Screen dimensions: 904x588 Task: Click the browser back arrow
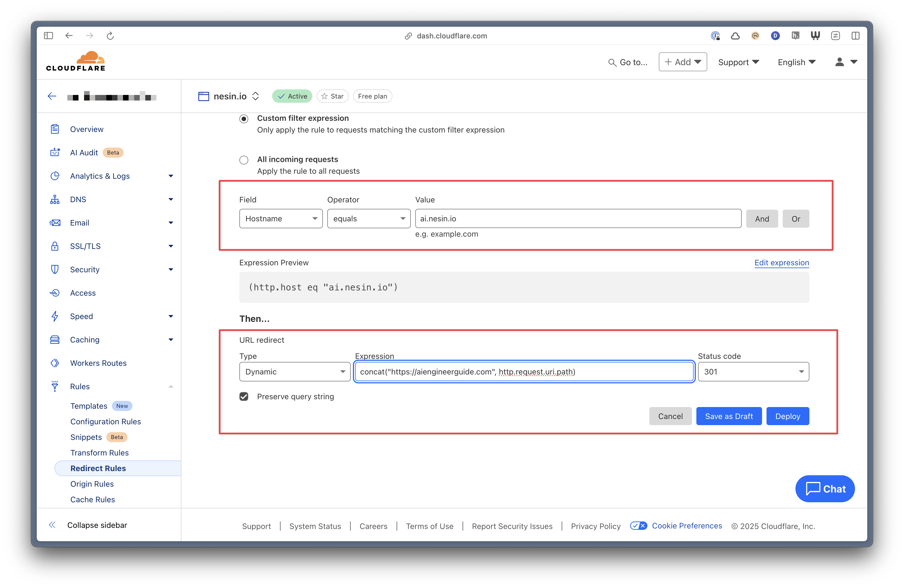point(69,36)
